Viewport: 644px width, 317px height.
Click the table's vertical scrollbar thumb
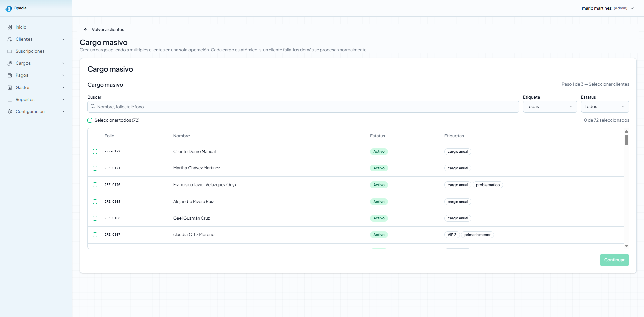[626, 140]
